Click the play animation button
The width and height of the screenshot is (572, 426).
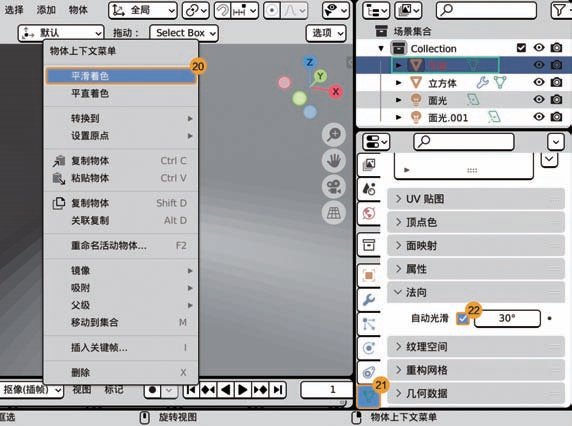coord(243,390)
